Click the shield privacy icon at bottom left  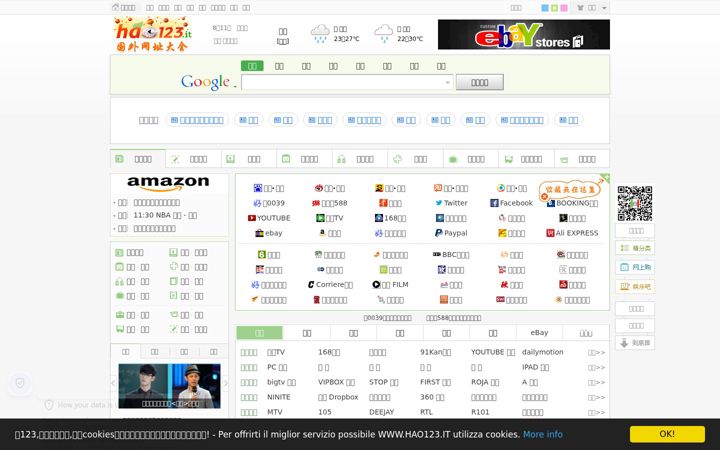coord(20,383)
